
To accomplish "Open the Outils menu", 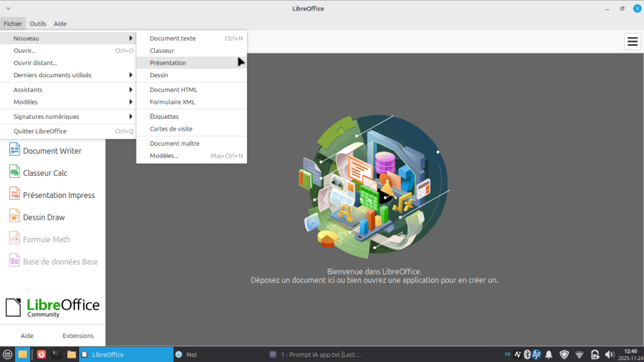I will [x=38, y=24].
